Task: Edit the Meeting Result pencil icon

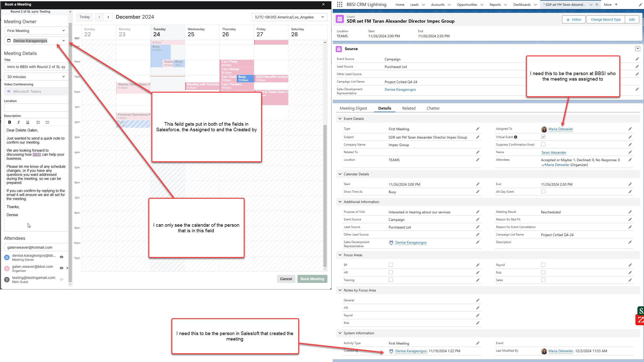Action: [x=630, y=212]
